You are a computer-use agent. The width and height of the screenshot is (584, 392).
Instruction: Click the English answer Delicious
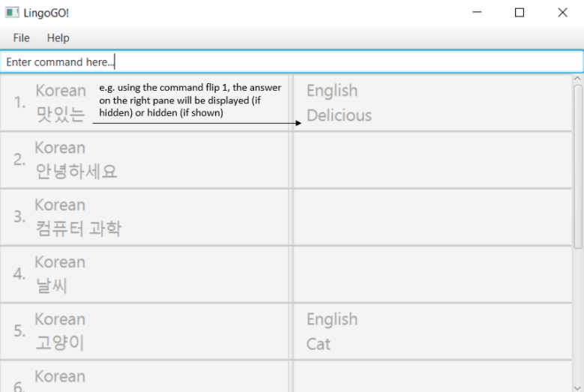tap(339, 115)
